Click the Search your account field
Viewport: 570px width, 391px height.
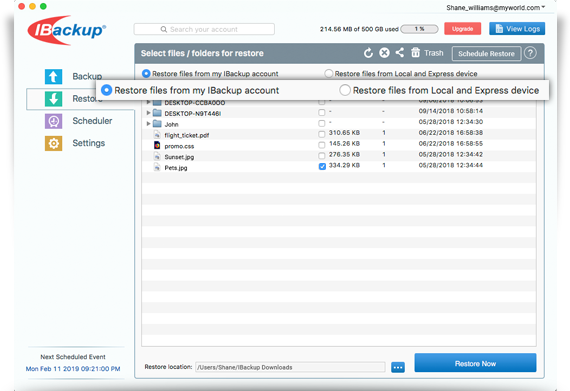(204, 29)
